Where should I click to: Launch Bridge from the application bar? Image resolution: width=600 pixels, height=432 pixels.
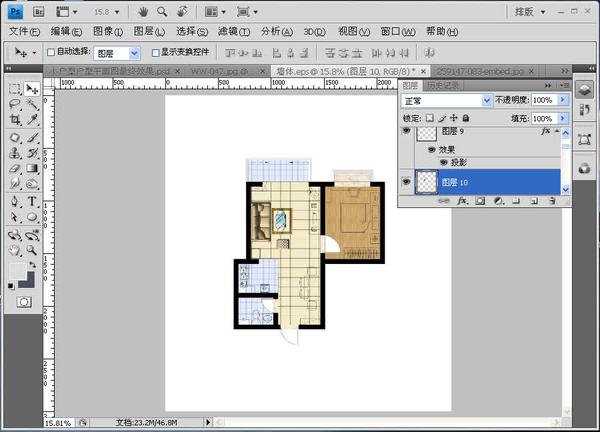pyautogui.click(x=38, y=12)
